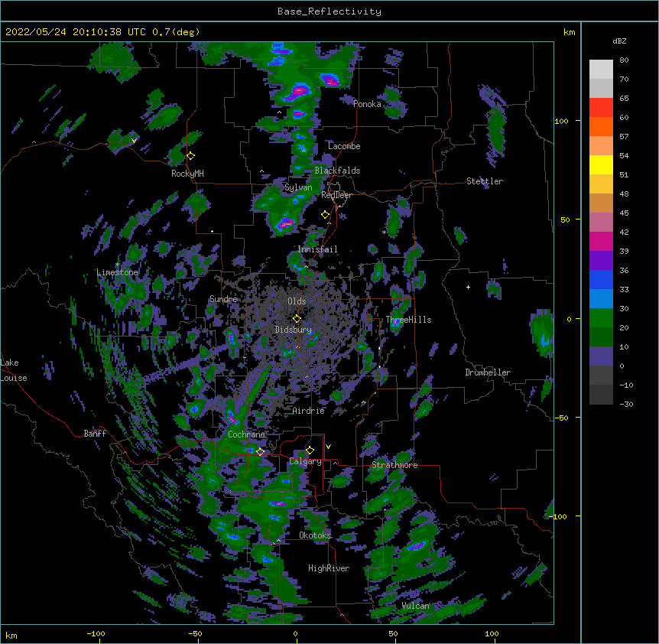Click the white plus marker west of Drumheller region

coord(468,287)
